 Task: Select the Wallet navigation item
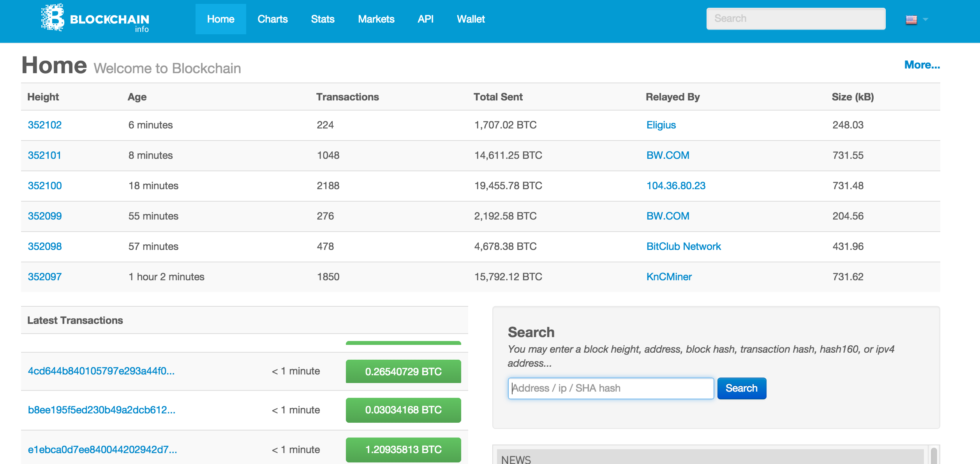point(471,19)
